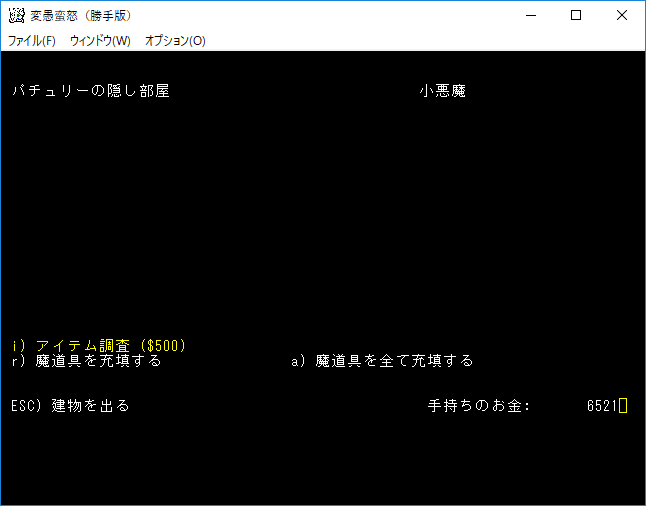This screenshot has height=506, width=646.
Task: Open the ウィンドウ(W) menu
Action: coord(100,41)
